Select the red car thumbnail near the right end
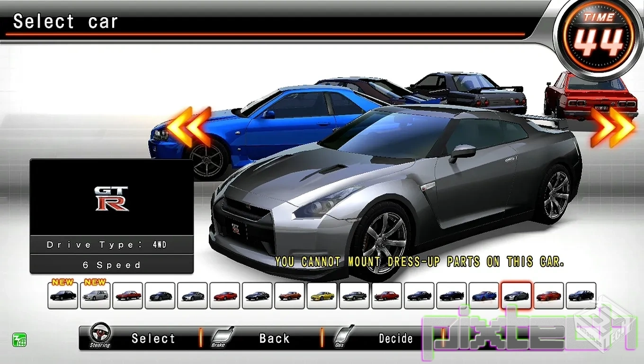 548,295
